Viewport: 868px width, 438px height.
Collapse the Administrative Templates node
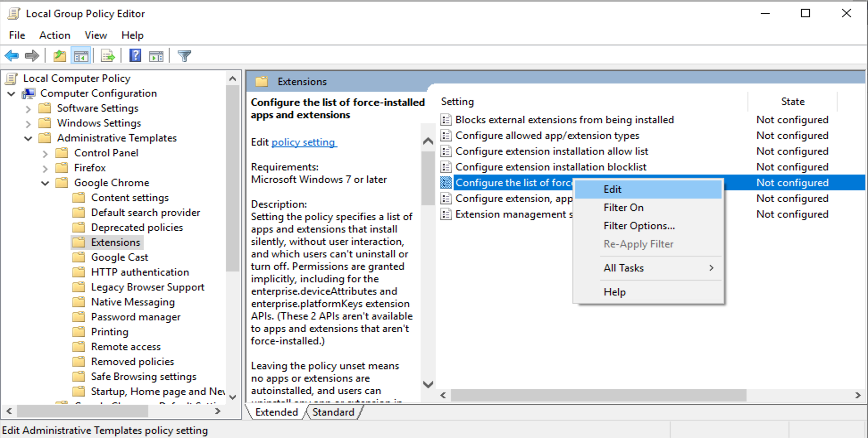tap(29, 139)
